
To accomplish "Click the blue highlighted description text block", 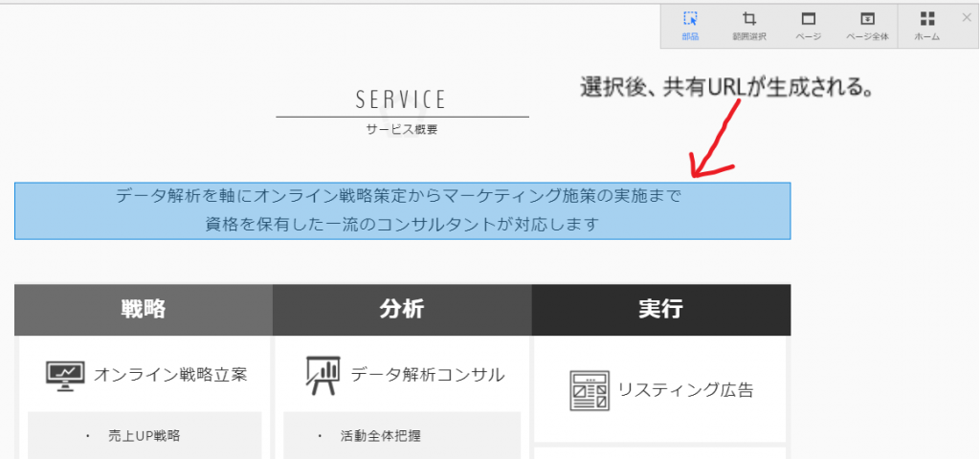I will coord(402,210).
